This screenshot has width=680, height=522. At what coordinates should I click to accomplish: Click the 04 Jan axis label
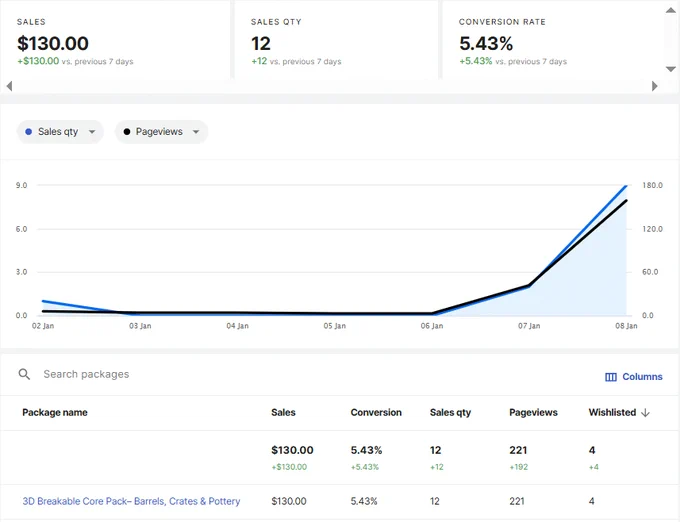238,326
